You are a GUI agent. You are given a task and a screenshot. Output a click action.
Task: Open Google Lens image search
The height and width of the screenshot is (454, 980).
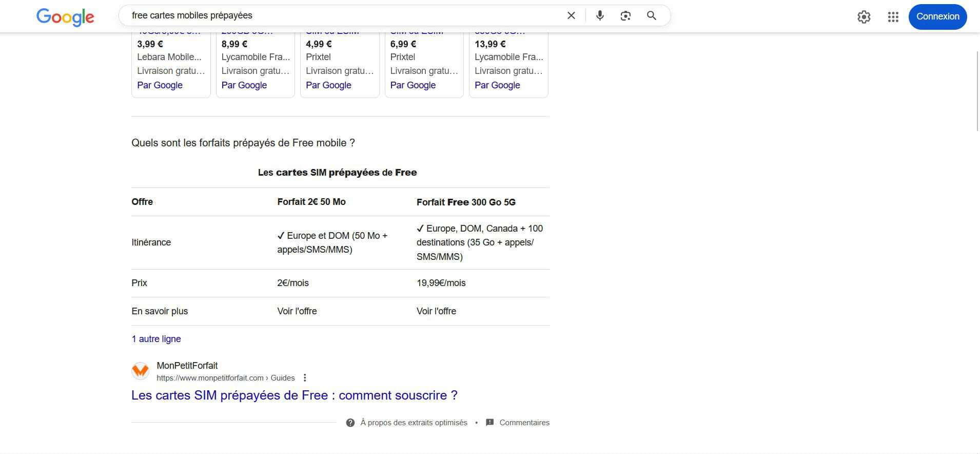[x=625, y=16]
